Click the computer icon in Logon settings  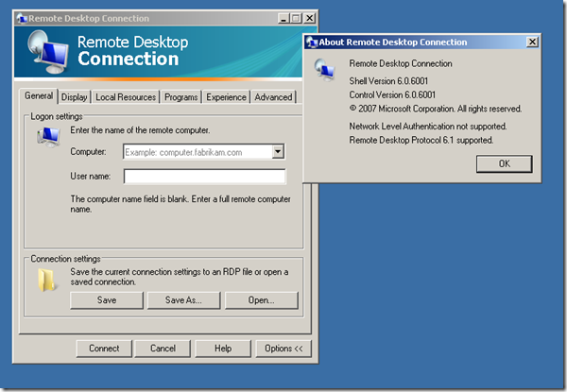[48, 137]
